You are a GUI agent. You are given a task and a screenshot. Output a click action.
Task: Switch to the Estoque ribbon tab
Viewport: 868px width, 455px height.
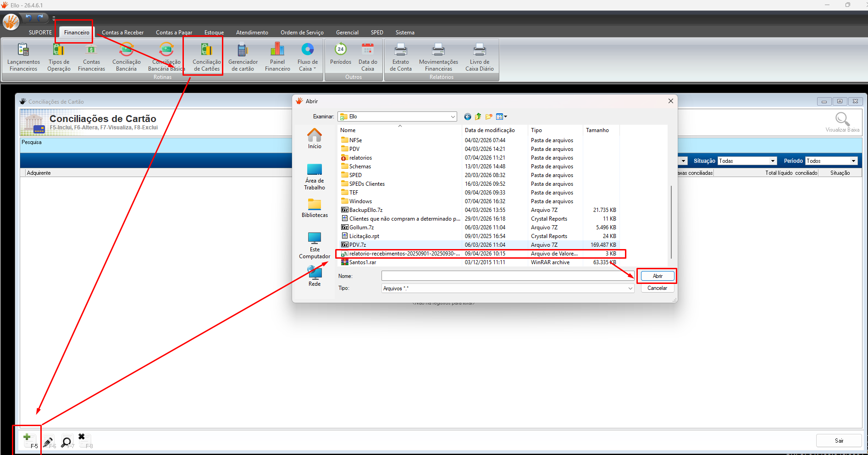[x=214, y=33]
